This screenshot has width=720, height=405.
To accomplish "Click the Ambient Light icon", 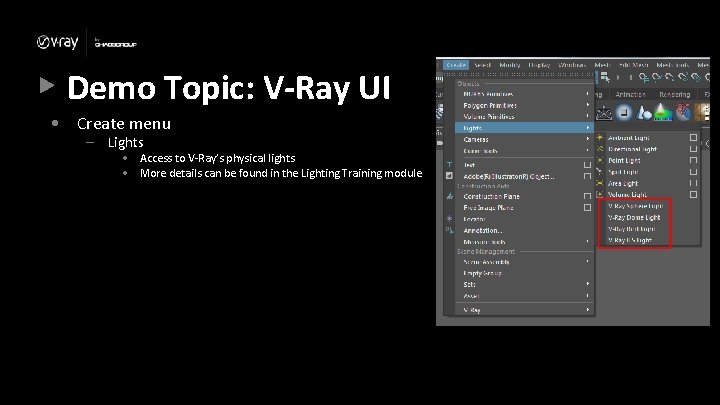I will click(600, 137).
